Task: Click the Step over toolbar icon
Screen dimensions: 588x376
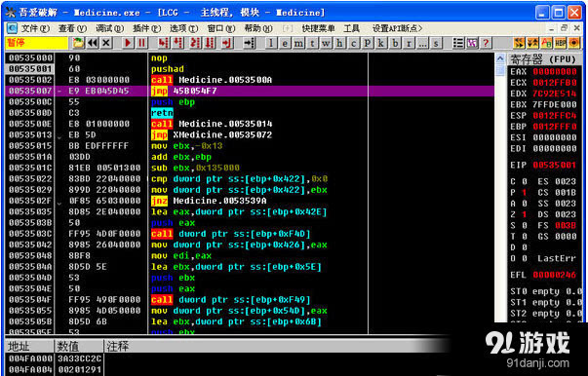Action: [177, 43]
